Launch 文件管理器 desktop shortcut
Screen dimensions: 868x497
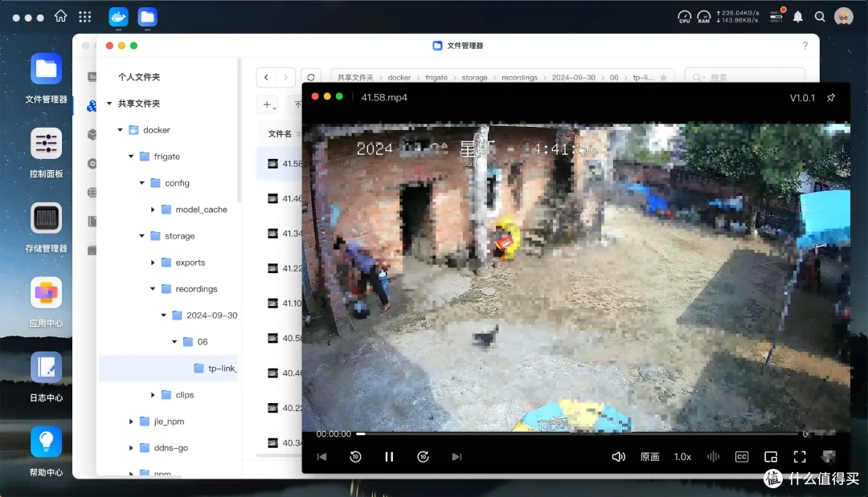[46, 79]
